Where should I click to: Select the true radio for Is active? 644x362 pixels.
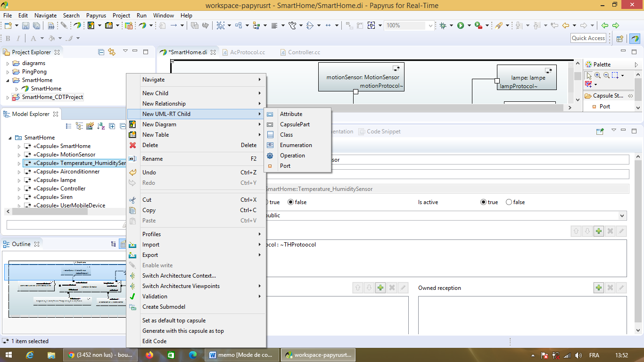483,202
